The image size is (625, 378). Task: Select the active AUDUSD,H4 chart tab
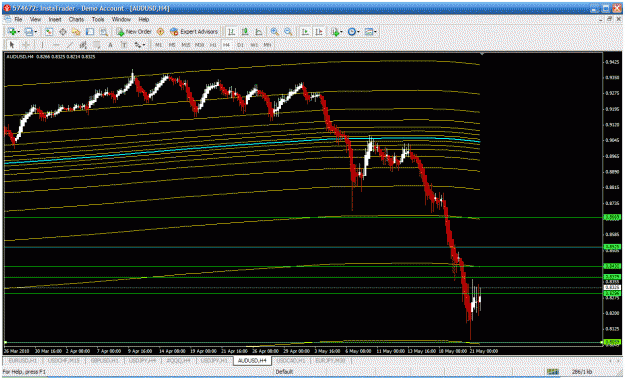point(252,361)
